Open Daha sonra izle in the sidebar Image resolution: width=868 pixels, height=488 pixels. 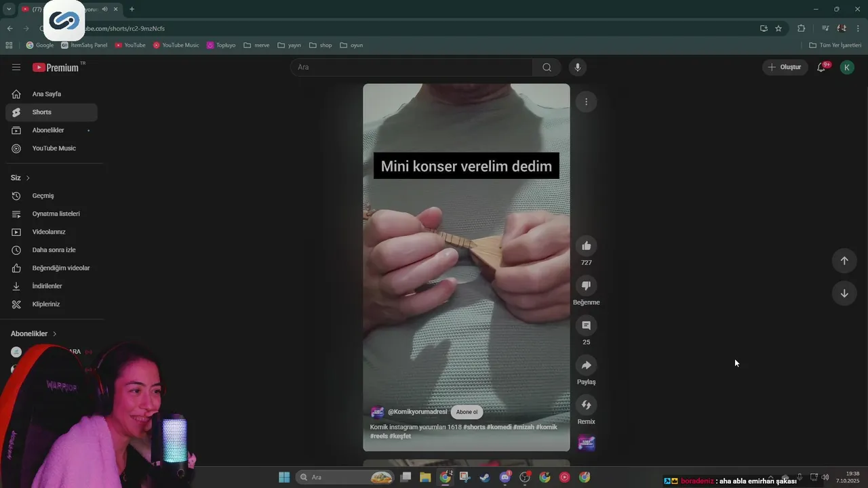point(52,250)
